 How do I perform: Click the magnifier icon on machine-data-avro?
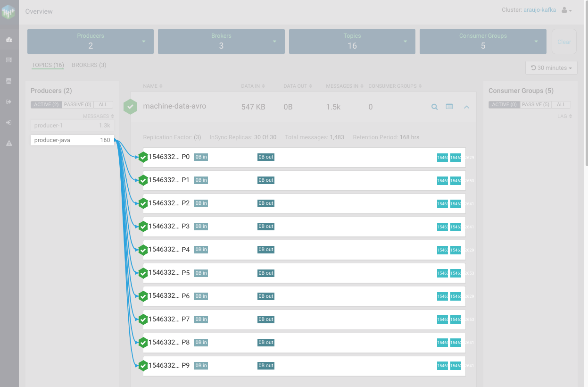435,107
